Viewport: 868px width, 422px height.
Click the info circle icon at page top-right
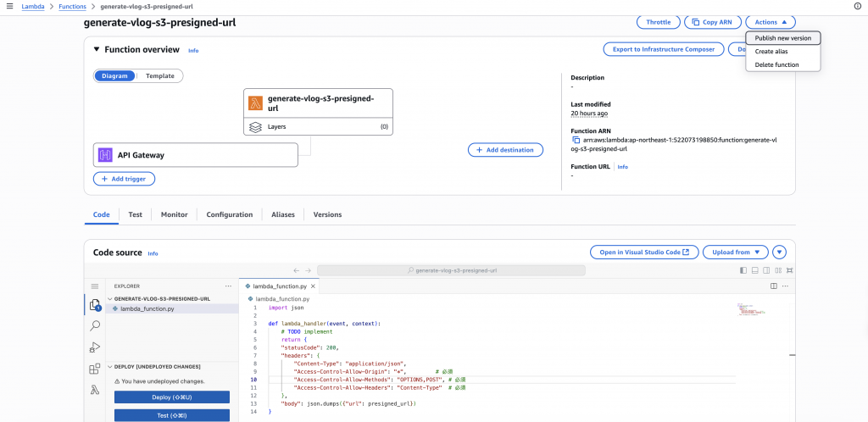tap(858, 6)
